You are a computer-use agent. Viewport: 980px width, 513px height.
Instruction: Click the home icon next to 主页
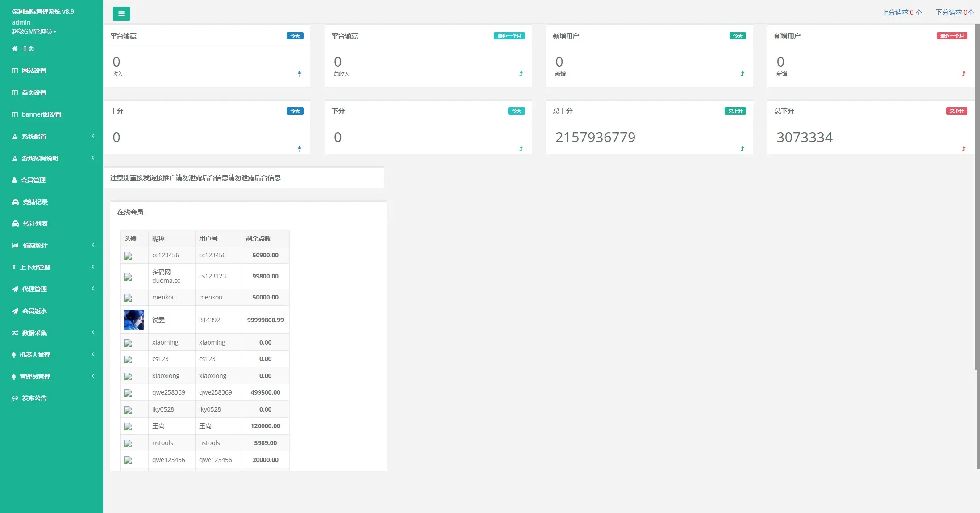tap(15, 49)
